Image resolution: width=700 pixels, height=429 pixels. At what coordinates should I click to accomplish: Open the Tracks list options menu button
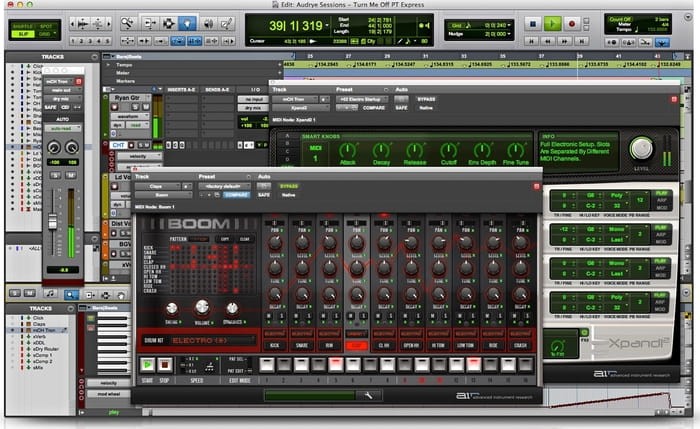[x=94, y=57]
